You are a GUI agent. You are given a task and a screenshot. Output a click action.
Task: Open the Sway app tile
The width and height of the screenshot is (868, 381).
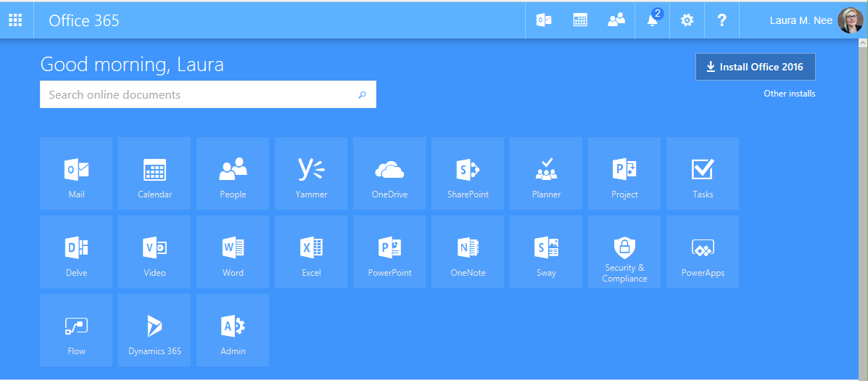tap(546, 252)
